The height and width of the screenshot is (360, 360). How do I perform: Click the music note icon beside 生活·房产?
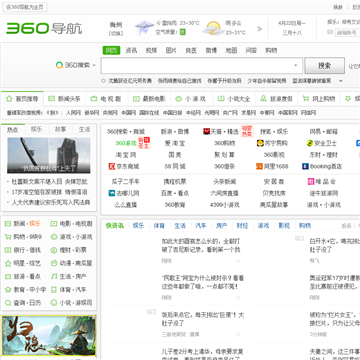(x=54, y=276)
